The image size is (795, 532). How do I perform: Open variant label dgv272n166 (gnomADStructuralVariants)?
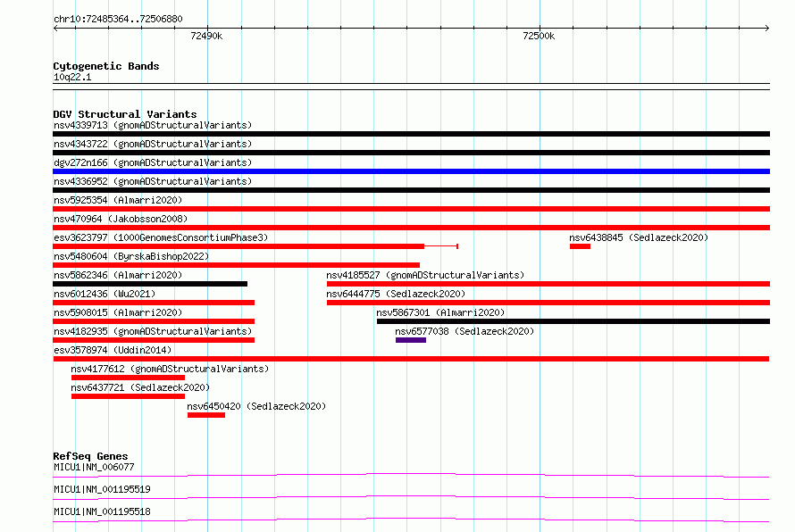(153, 162)
